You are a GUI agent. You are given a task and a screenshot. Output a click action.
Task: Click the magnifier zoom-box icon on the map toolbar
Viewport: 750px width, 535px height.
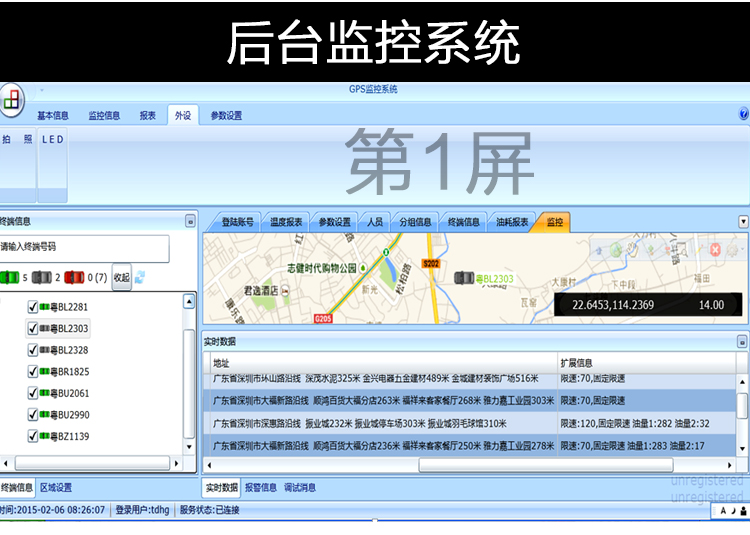pyautogui.click(x=681, y=250)
